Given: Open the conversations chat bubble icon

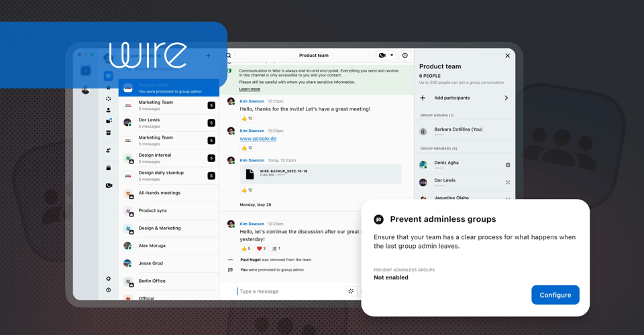Looking at the screenshot, I should 109,76.
